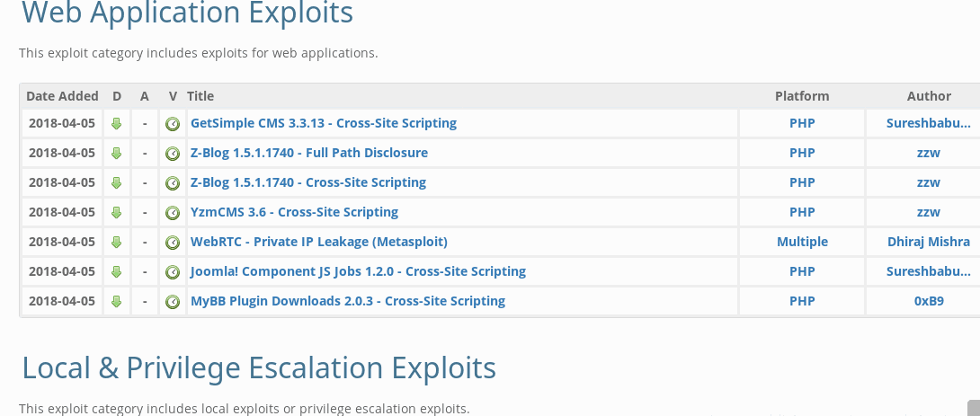
Task: Click verified clock icon for MyBB Plugin Downloads
Action: tap(173, 302)
